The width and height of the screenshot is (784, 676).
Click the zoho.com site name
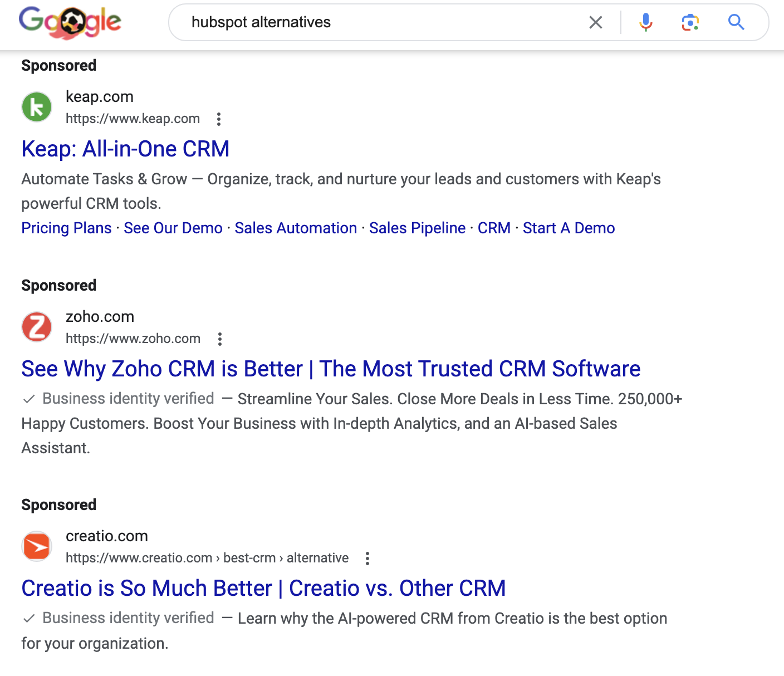click(100, 316)
